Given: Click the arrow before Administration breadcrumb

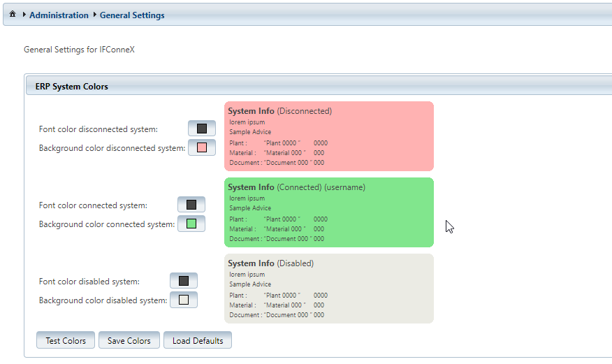Looking at the screenshot, I should pyautogui.click(x=24, y=15).
